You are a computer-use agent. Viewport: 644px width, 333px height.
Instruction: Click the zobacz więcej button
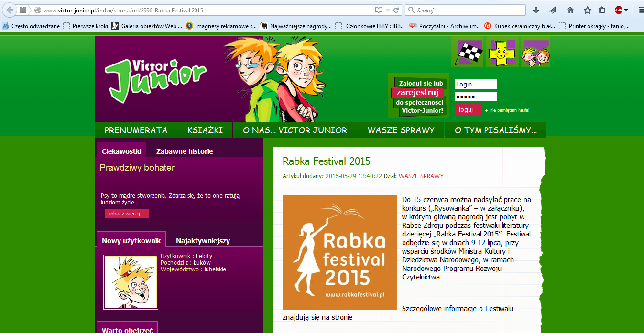point(126,214)
